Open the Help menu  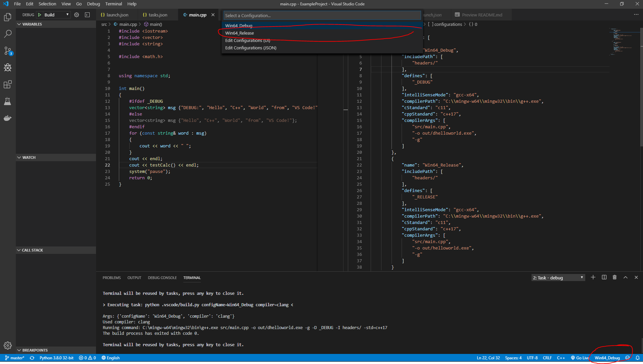(x=132, y=4)
